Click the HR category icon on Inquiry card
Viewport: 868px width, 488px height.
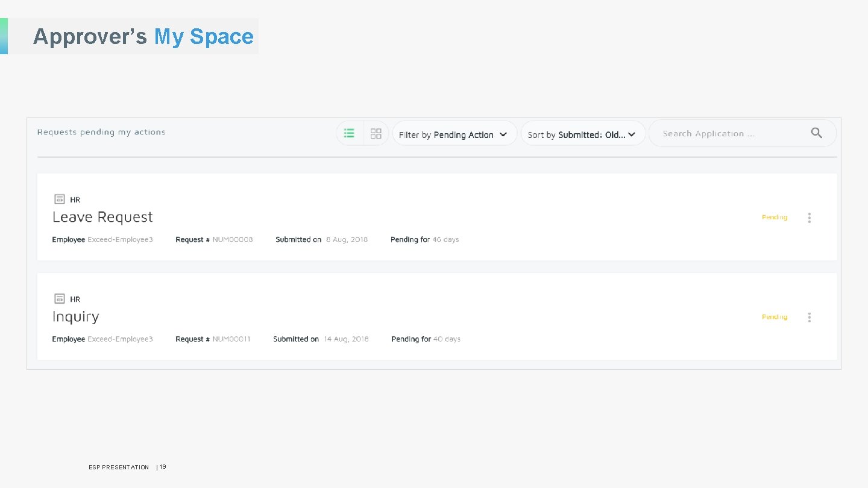(x=59, y=298)
